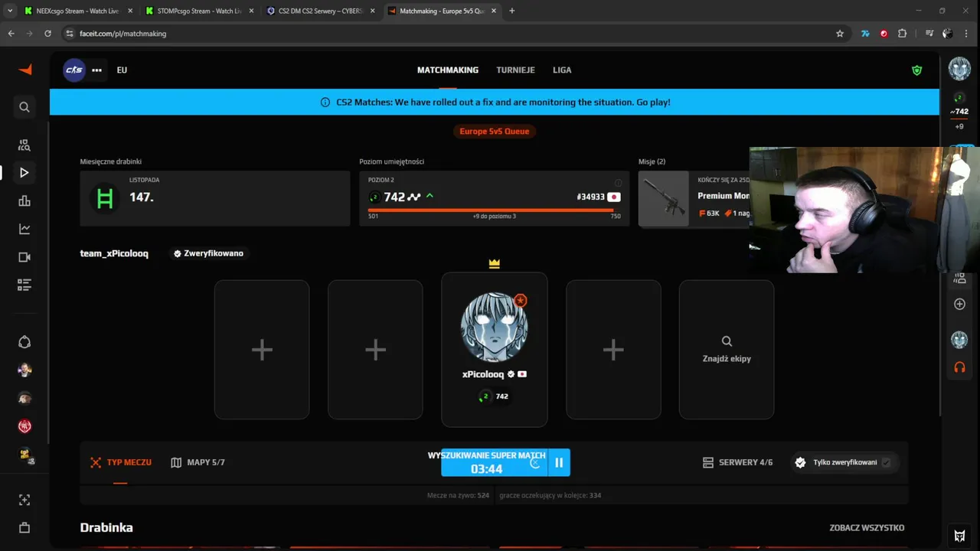Open the 7TV browser extension icon
This screenshot has width=980, height=551.
click(865, 34)
